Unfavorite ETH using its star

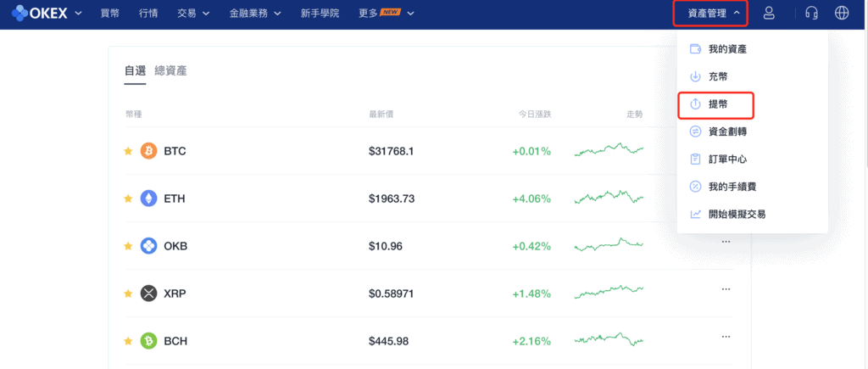[x=128, y=198]
